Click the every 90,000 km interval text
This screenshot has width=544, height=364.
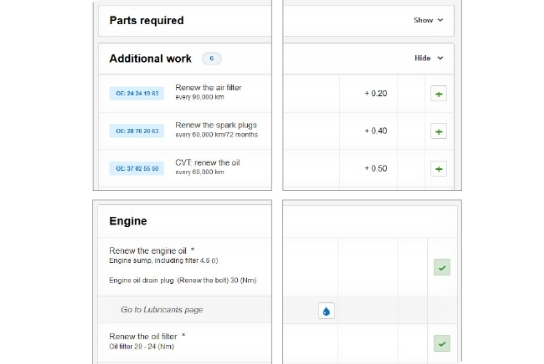[x=199, y=97]
